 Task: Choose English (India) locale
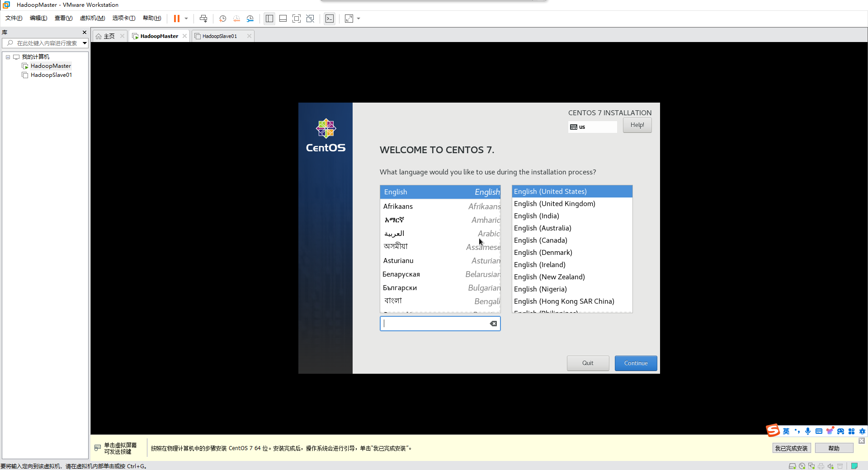tap(572, 216)
